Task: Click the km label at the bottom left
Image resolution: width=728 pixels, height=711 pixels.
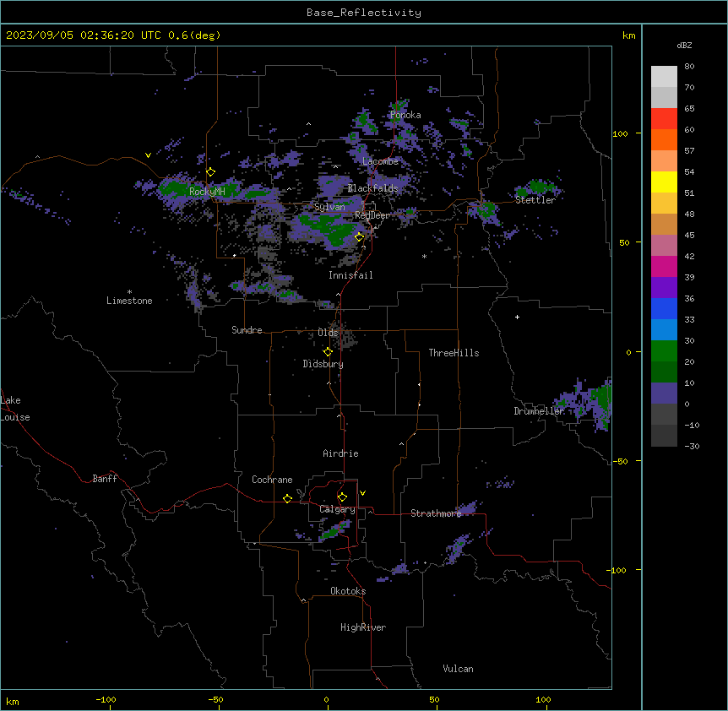Action: 13,701
